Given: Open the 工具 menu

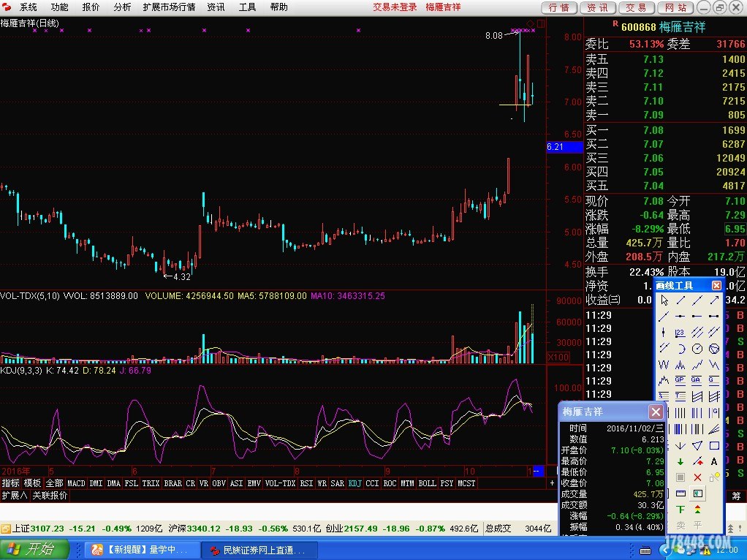Looking at the screenshot, I should [247, 7].
